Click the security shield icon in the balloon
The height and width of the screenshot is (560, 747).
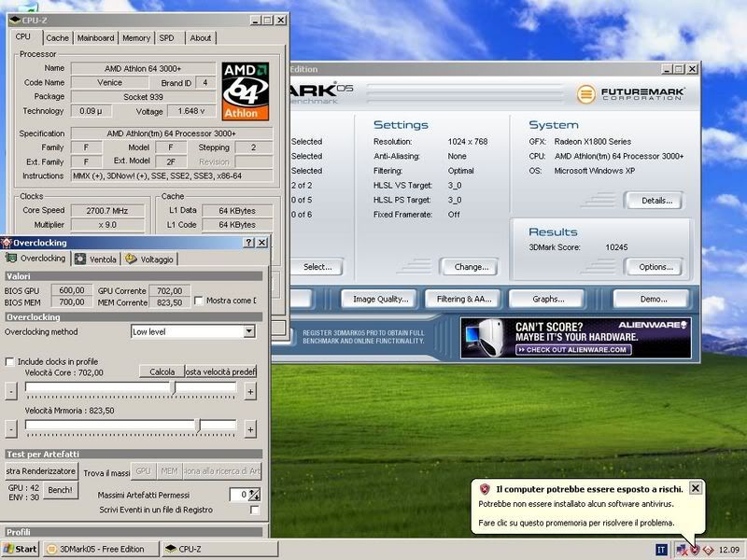[x=485, y=489]
